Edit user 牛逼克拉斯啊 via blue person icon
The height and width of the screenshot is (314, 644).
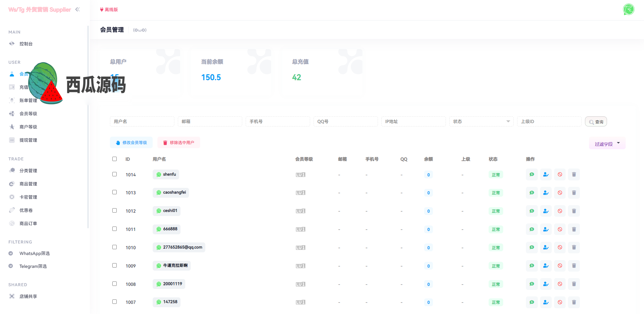click(x=546, y=266)
